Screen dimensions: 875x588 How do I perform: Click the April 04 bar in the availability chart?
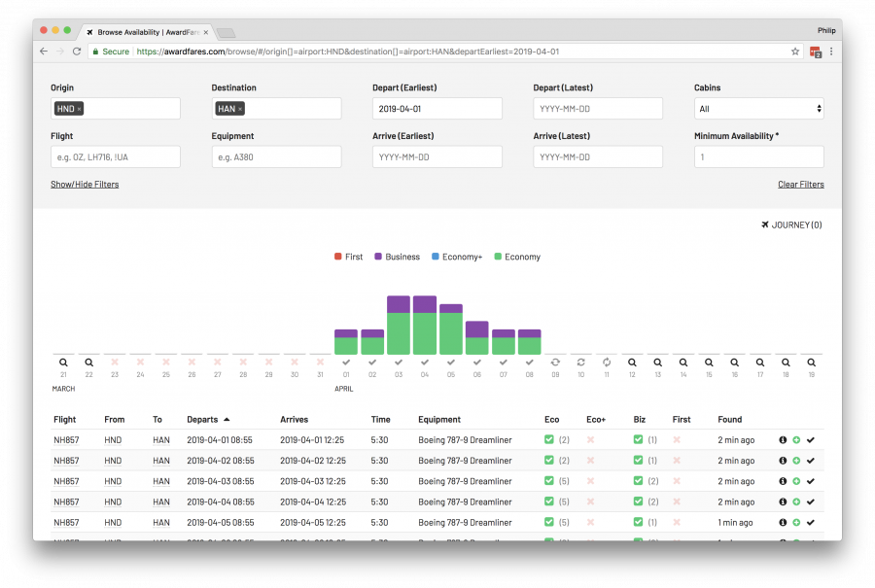point(424,326)
